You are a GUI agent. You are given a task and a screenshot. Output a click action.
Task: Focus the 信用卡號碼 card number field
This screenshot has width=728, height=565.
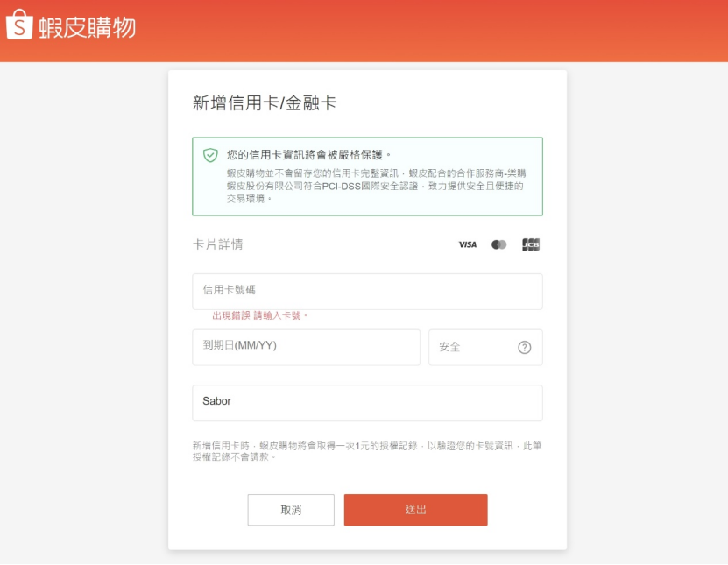point(367,292)
